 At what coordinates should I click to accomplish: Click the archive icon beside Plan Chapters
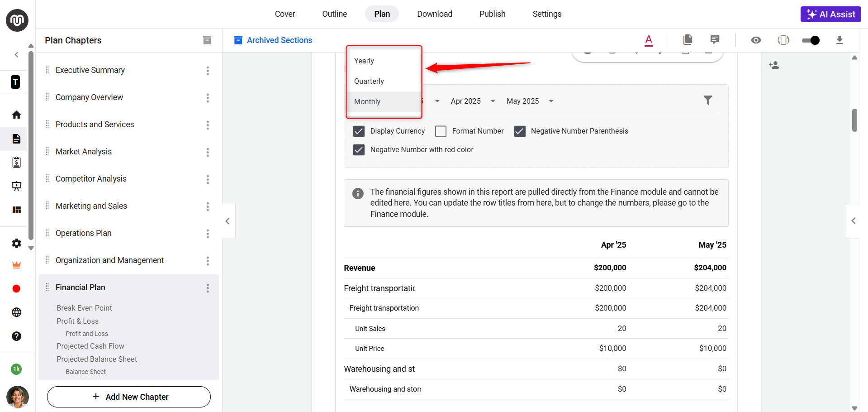[207, 40]
